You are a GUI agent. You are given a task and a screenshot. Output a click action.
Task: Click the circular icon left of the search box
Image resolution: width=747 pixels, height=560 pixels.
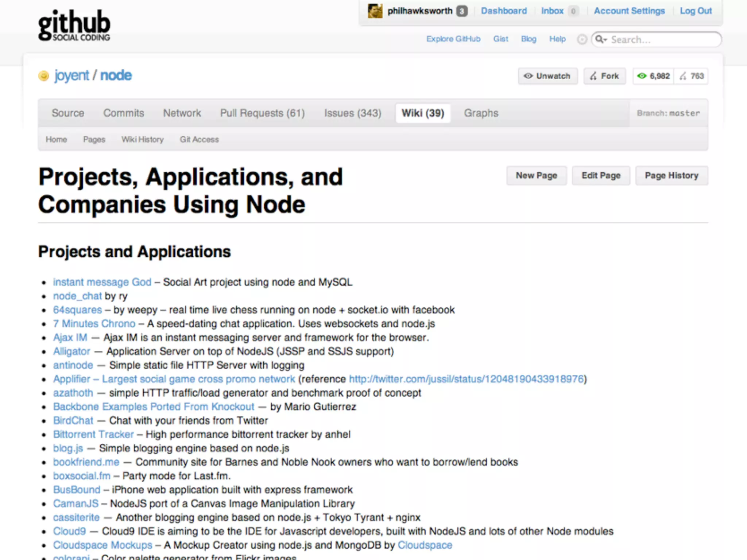pyautogui.click(x=582, y=39)
